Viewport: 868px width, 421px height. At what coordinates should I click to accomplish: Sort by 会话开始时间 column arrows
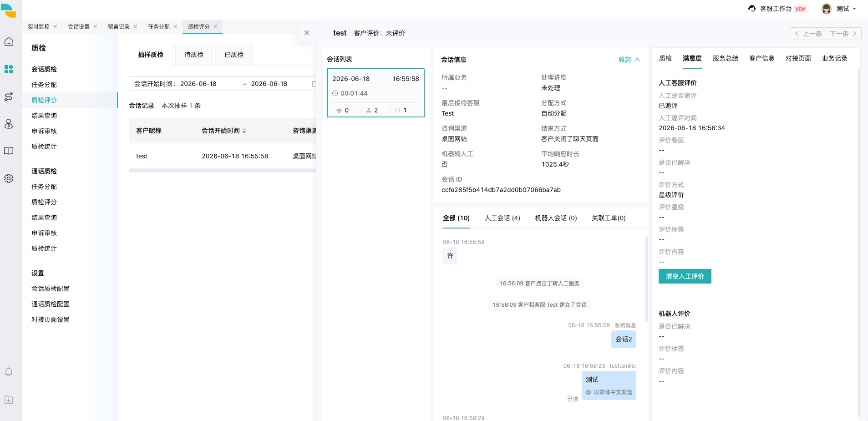point(244,131)
